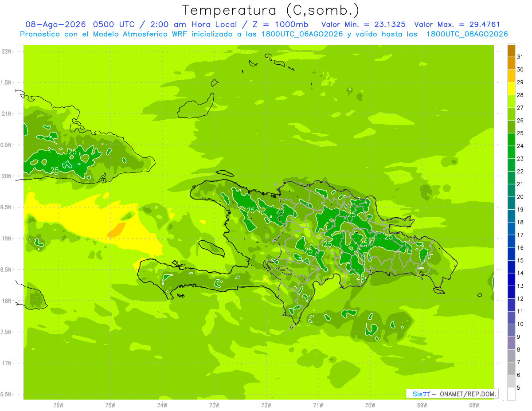Click the '1.5N' latitude tick label

coord(7,82)
